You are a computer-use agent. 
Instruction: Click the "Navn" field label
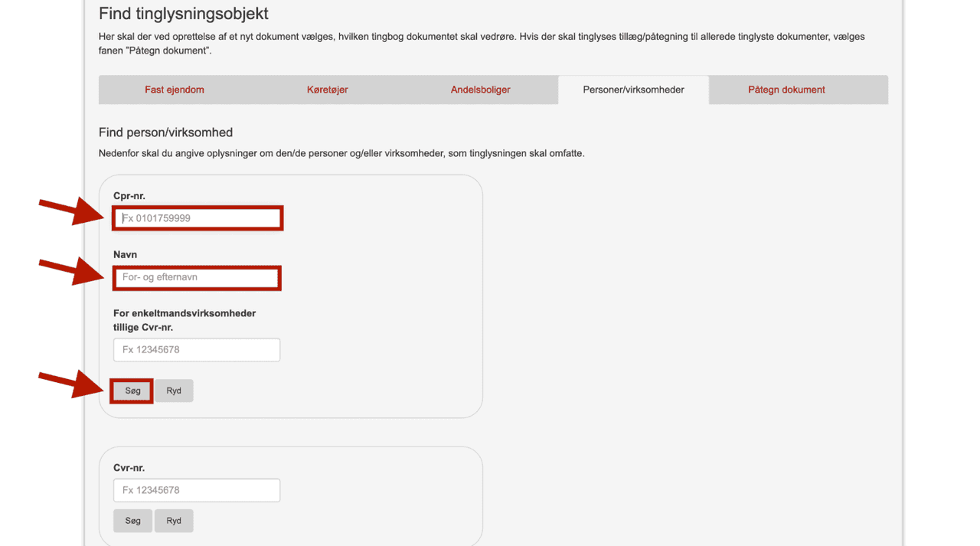point(125,254)
